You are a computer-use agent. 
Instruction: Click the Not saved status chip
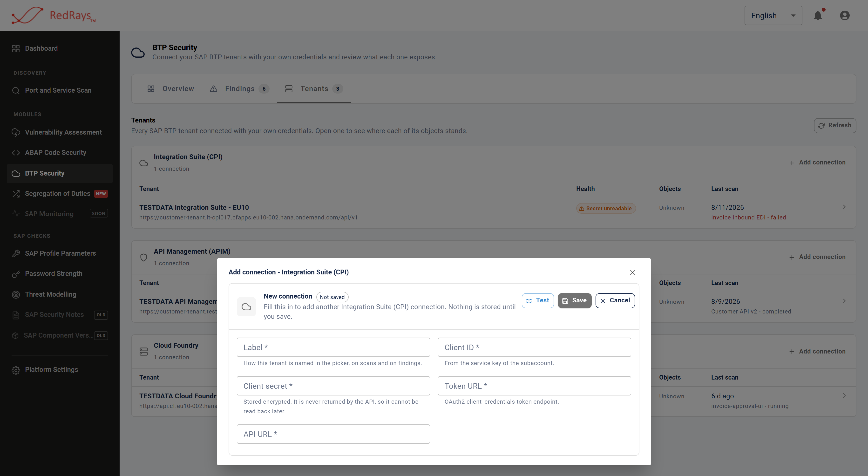point(332,297)
